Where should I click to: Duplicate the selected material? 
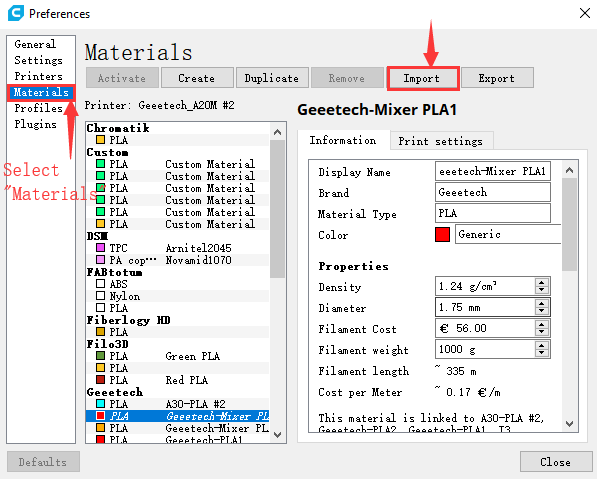[x=272, y=78]
